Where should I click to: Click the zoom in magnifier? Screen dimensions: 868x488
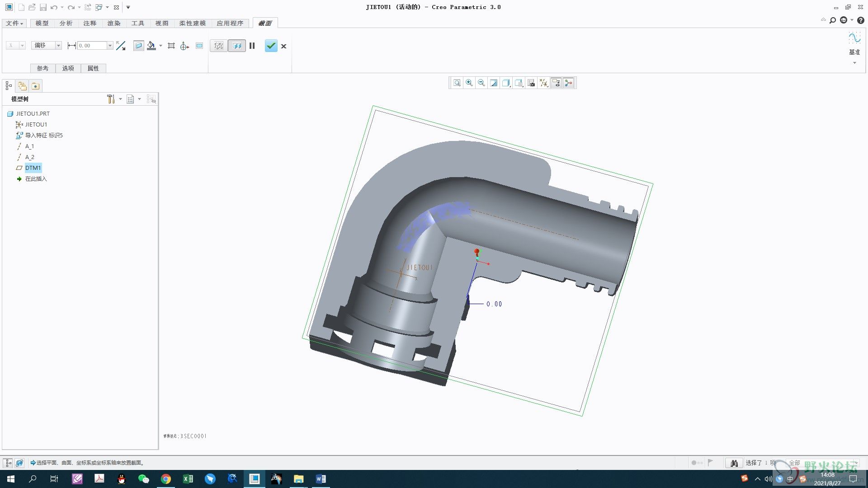pos(469,83)
